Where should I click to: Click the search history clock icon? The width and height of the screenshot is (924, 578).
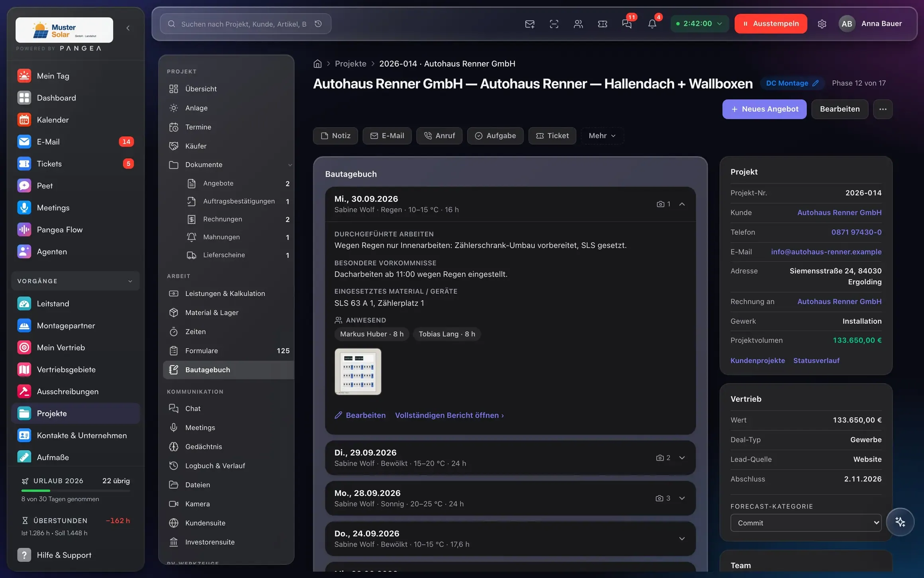318,24
